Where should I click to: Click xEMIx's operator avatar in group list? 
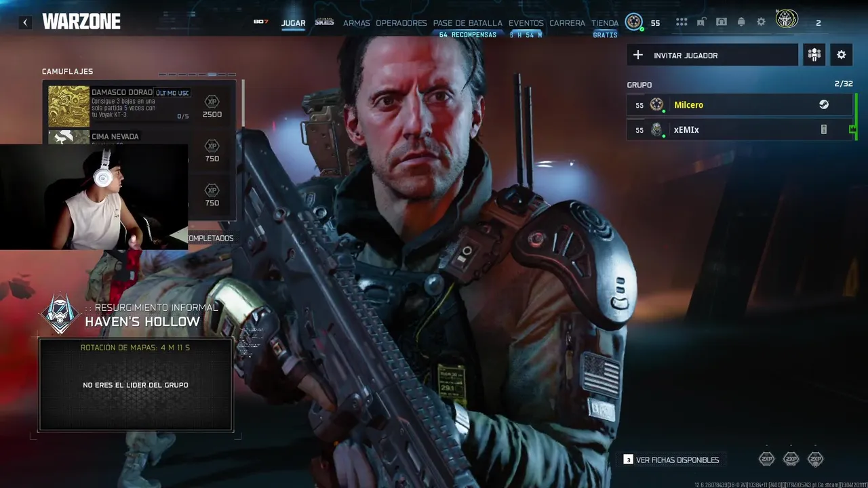click(x=656, y=129)
